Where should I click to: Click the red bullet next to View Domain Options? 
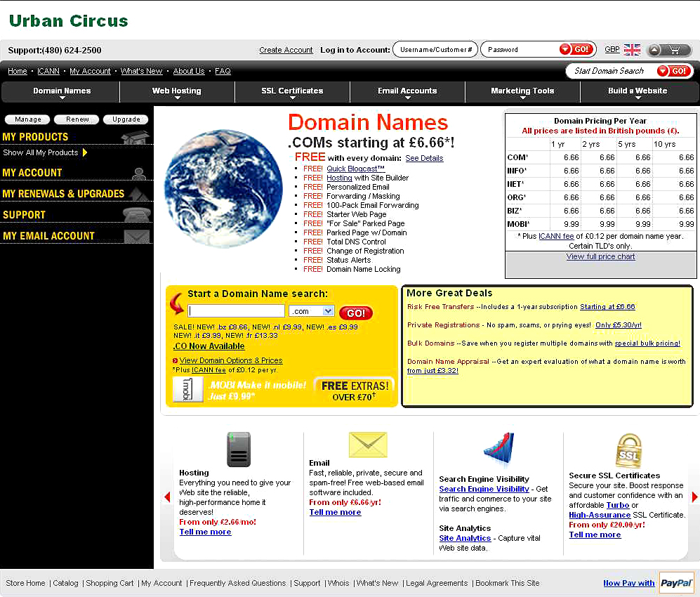175,361
